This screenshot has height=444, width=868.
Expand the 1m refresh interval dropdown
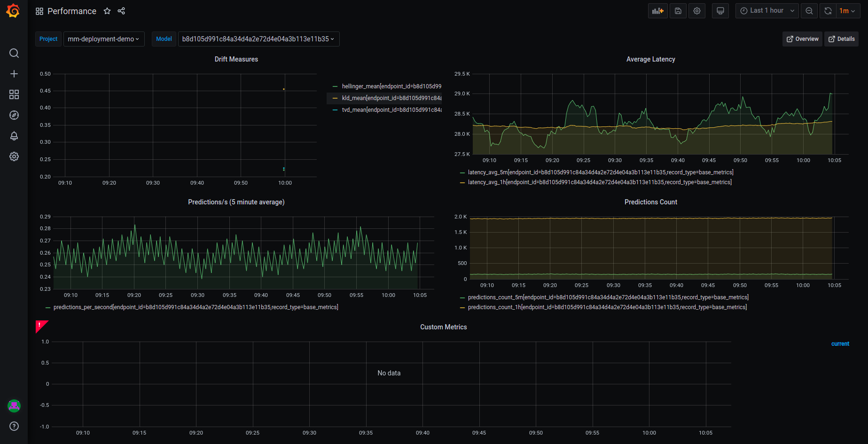pyautogui.click(x=848, y=11)
